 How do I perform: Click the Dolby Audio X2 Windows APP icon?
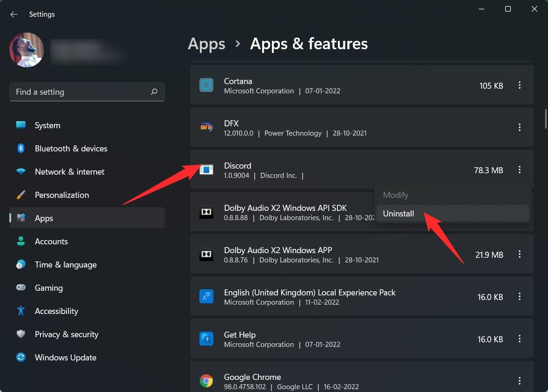coord(206,255)
